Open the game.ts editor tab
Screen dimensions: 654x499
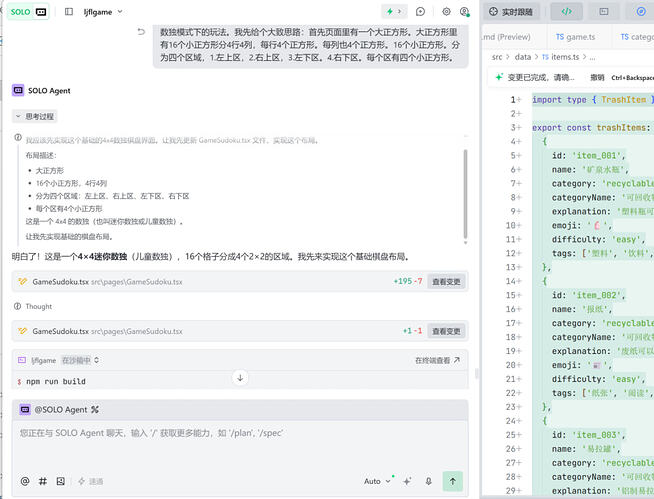point(576,37)
